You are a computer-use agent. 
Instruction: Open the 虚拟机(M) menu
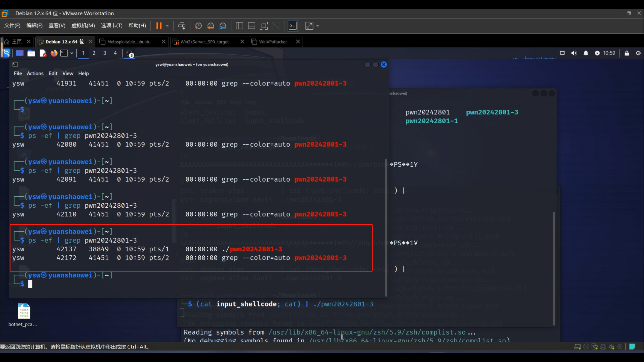[x=83, y=26]
